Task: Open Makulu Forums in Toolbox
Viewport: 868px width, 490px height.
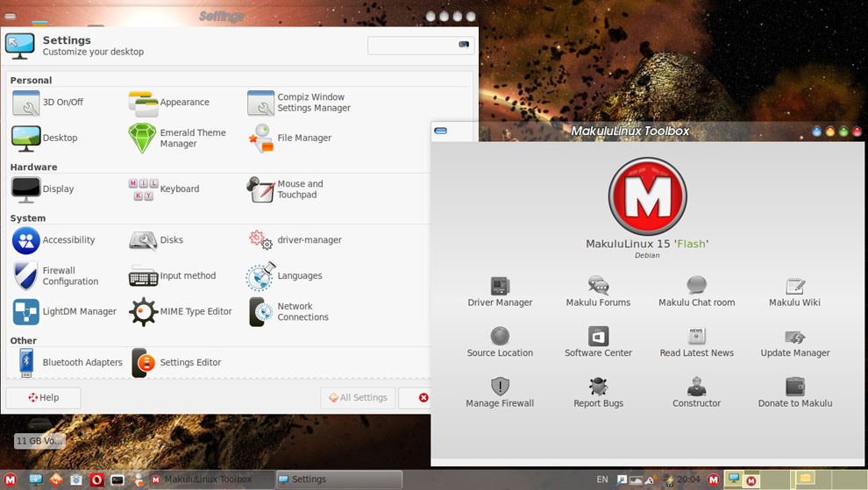Action: (599, 292)
